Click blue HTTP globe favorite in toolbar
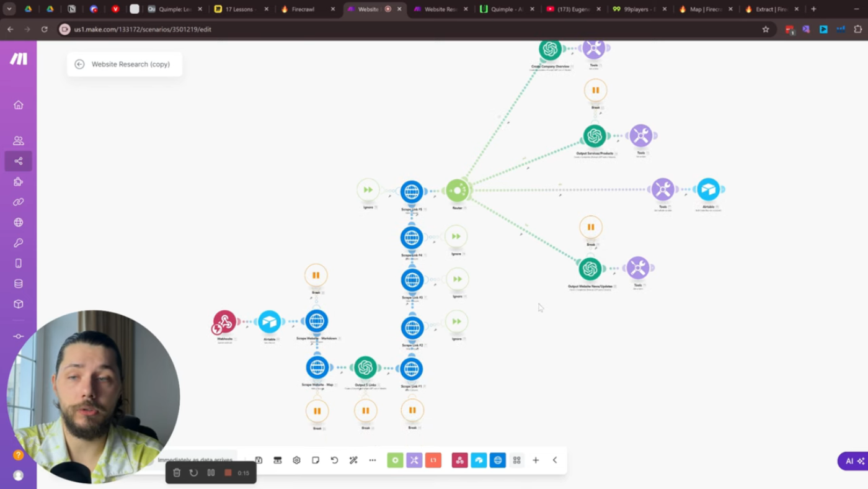This screenshot has width=868, height=489. coord(498,460)
